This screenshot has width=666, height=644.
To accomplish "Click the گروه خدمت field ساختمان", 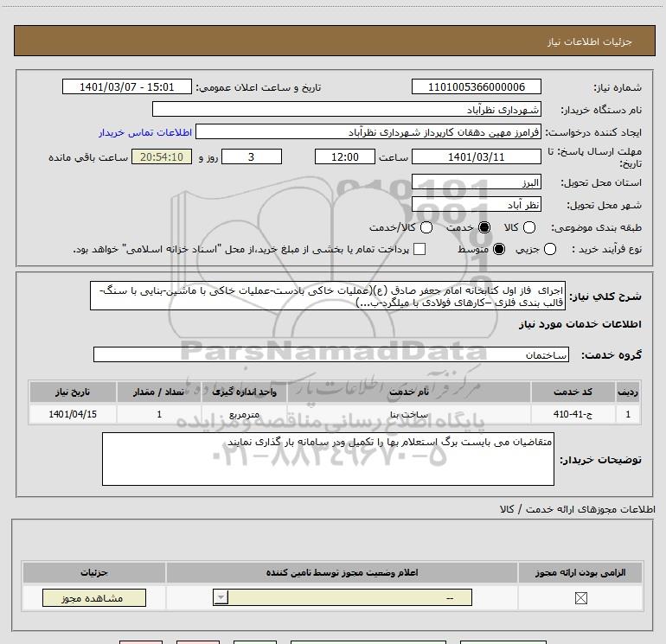I will [331, 354].
